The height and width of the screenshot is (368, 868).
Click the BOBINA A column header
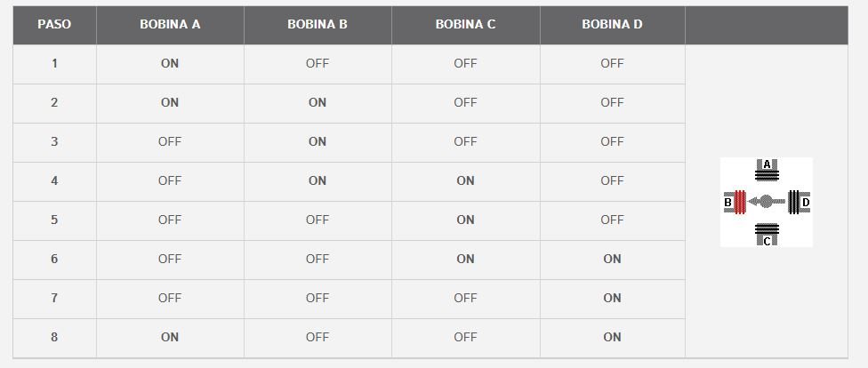pyautogui.click(x=170, y=25)
